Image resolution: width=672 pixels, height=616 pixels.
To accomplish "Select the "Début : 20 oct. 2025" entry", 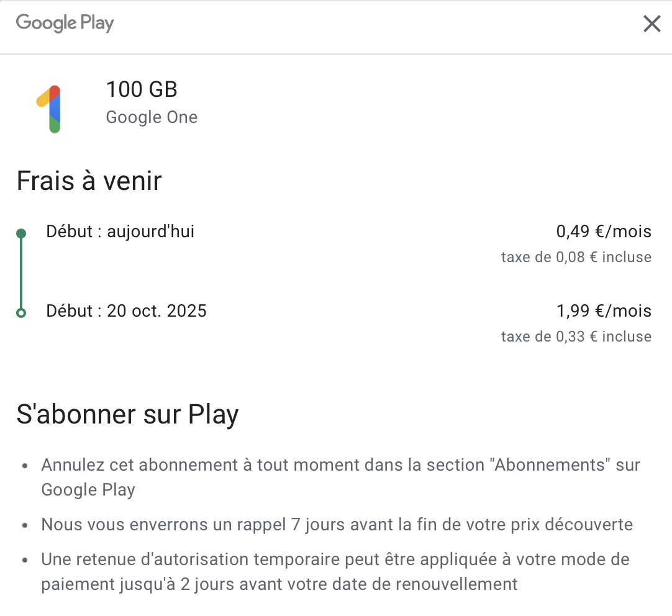I will (x=126, y=310).
